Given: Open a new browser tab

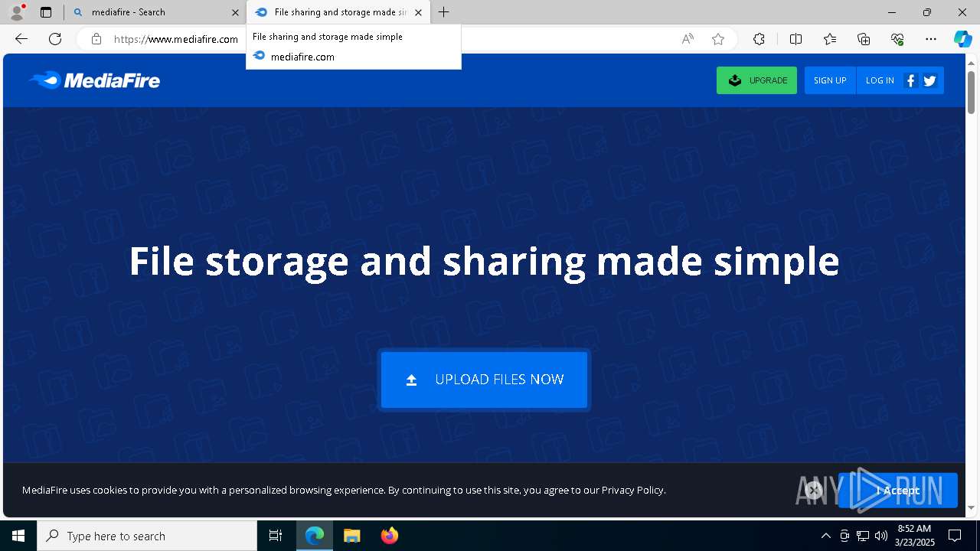Looking at the screenshot, I should click(444, 12).
